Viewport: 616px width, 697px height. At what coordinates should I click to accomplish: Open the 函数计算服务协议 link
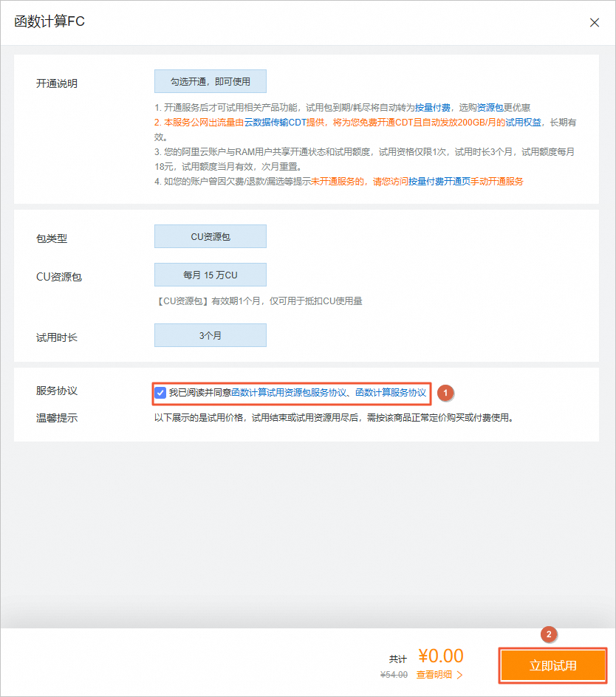click(x=391, y=393)
